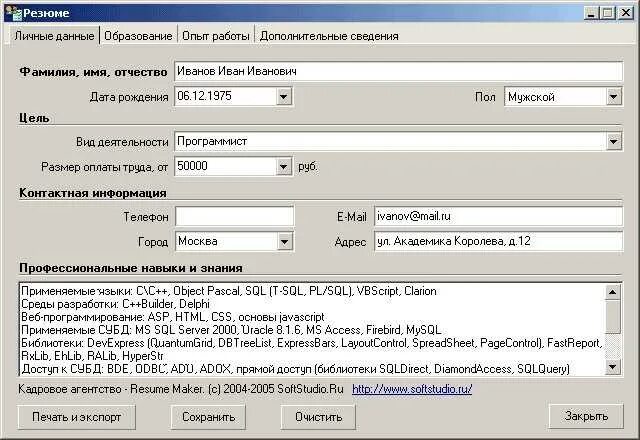Open the Образование tab
Viewport: 640px width, 440px height.
pos(138,36)
